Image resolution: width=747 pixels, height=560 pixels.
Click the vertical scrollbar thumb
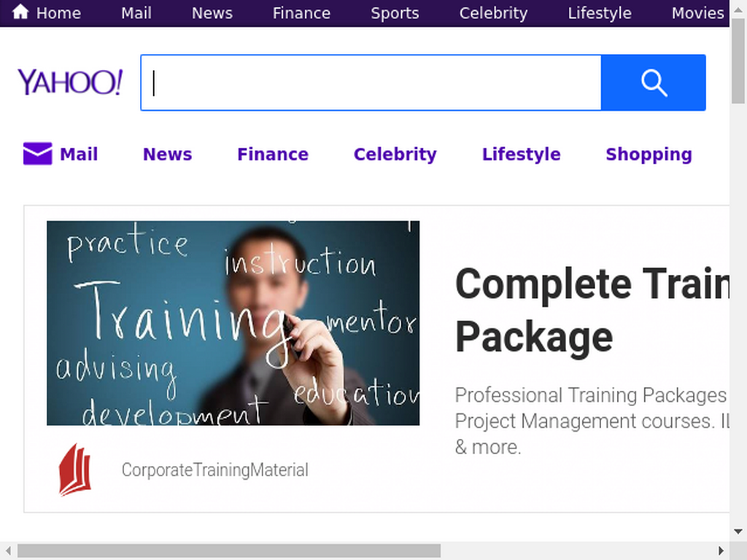(x=738, y=61)
